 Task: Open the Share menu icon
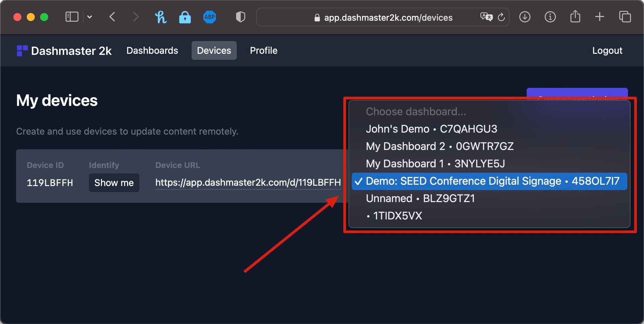(x=575, y=16)
